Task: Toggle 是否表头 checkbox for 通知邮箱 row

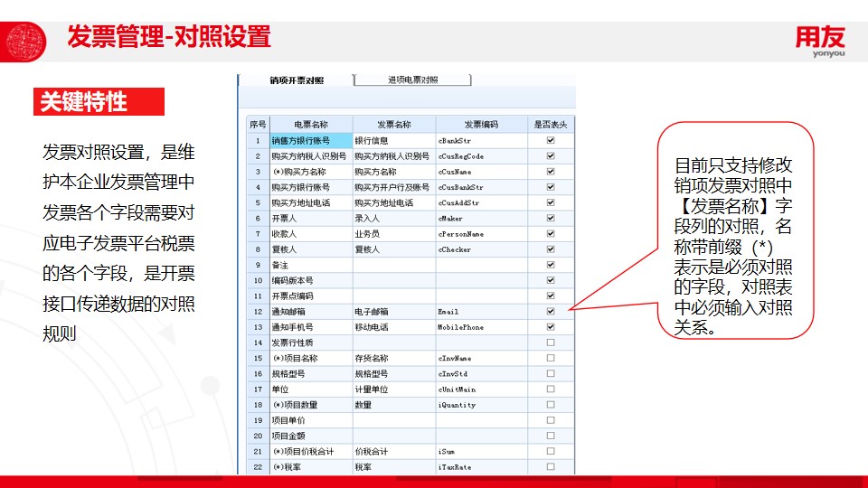Action: (x=551, y=311)
